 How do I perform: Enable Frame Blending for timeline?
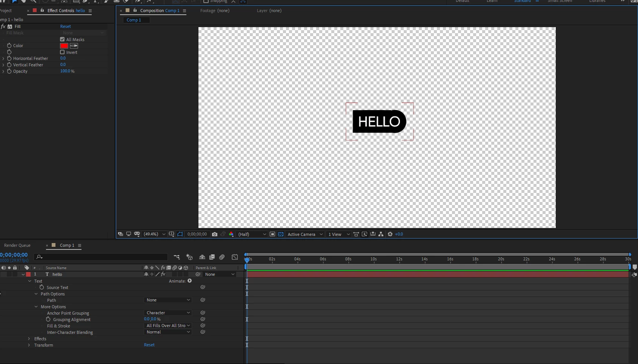212,257
